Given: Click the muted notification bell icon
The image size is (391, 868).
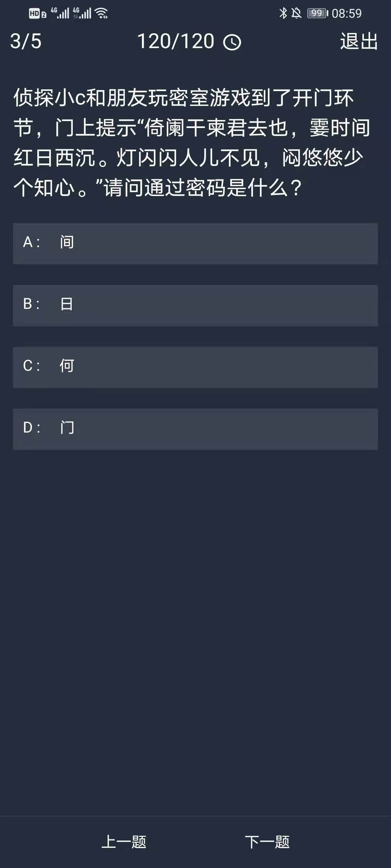Looking at the screenshot, I should 297,13.
